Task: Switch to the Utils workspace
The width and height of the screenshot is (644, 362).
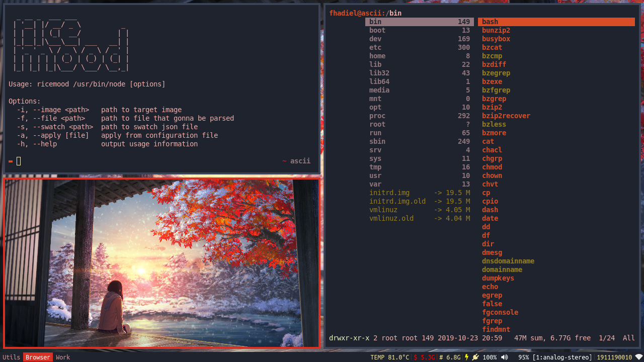Action: [12, 357]
